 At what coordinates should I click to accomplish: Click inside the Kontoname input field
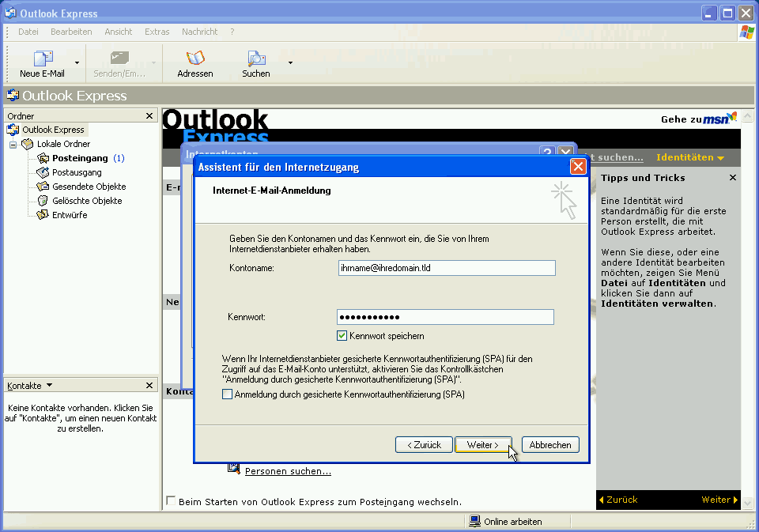pyautogui.click(x=447, y=268)
